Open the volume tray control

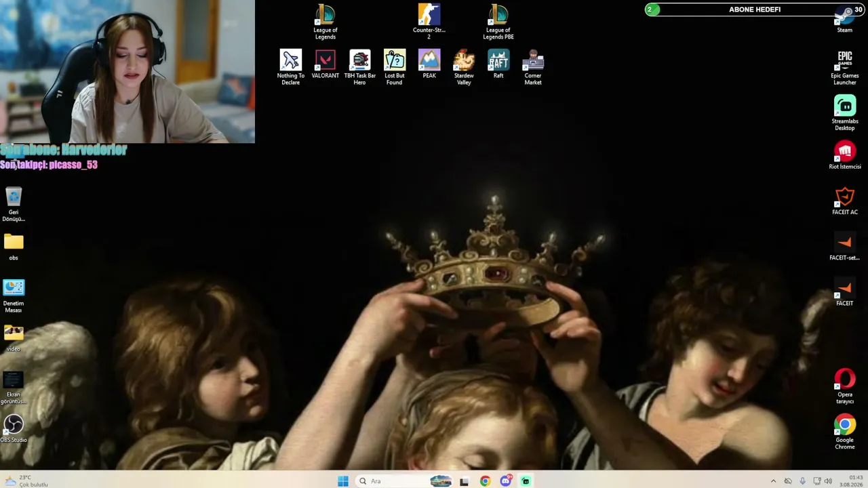coord(828,481)
